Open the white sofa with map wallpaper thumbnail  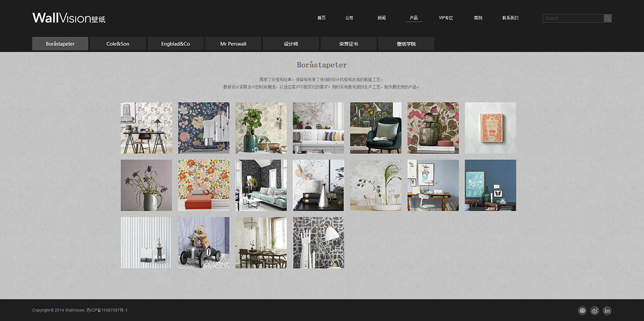click(318, 128)
